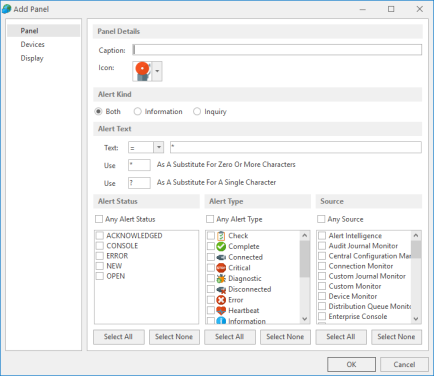Check the Connected alert type checkbox
The width and height of the screenshot is (434, 376).
point(211,257)
